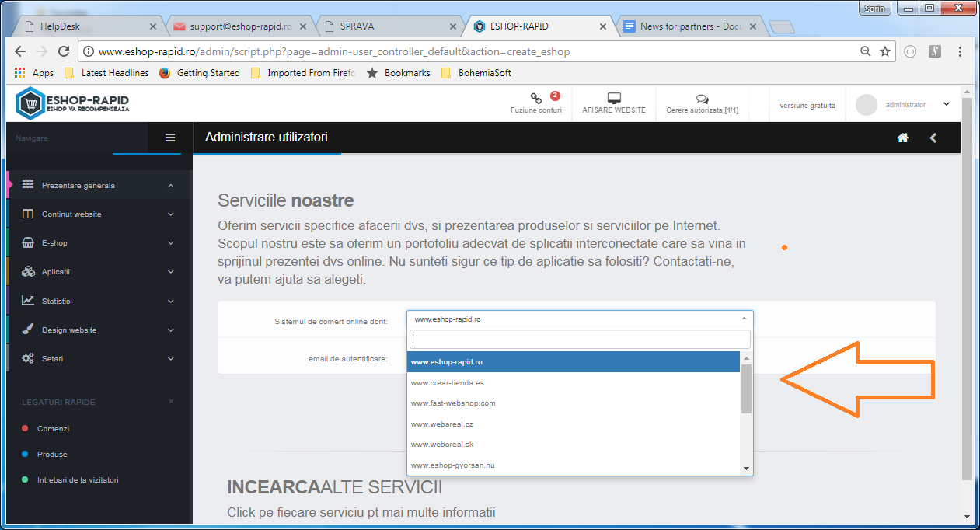
Task: Open Comenzi quick link
Action: [53, 428]
